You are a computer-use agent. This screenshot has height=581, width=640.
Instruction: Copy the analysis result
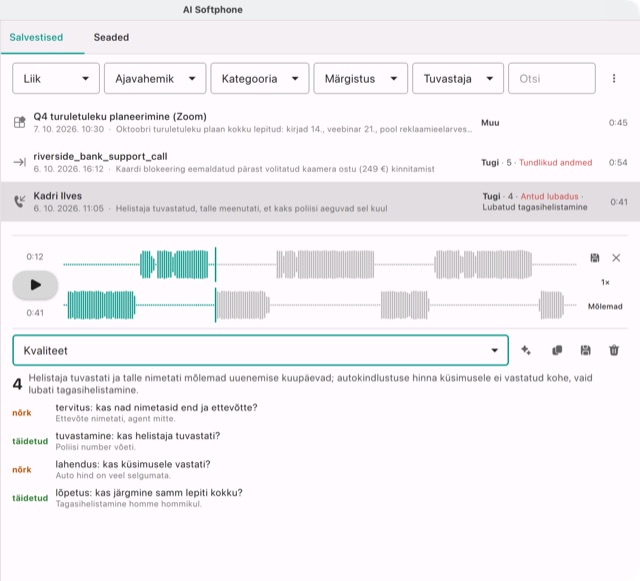[557, 350]
